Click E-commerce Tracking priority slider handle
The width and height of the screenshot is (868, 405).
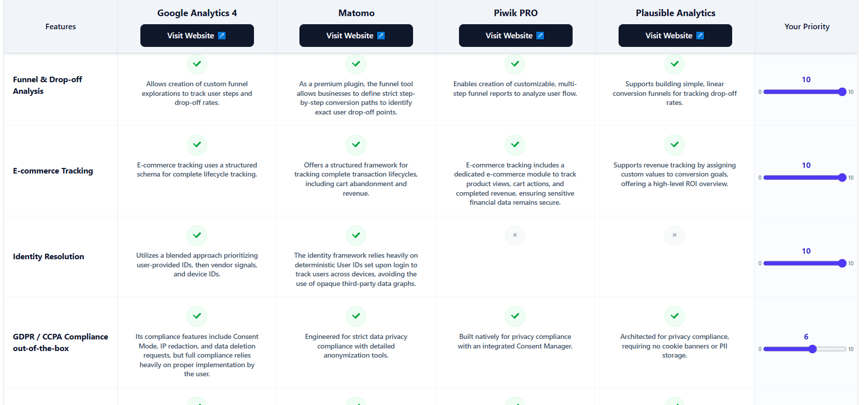(x=842, y=178)
